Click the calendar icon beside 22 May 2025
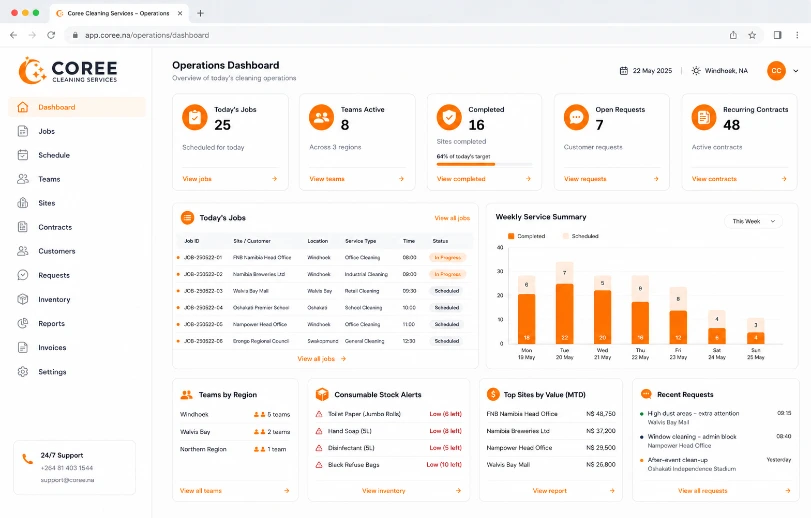 (624, 71)
